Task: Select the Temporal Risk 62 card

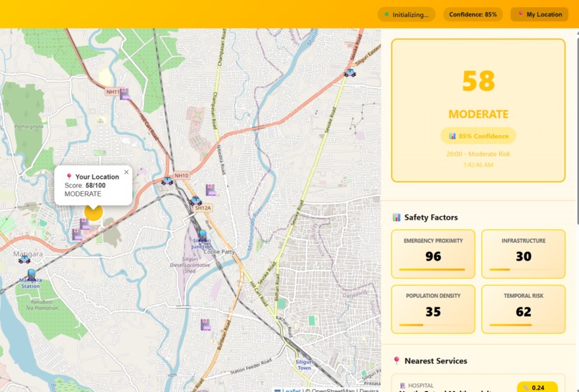Action: [523, 309]
